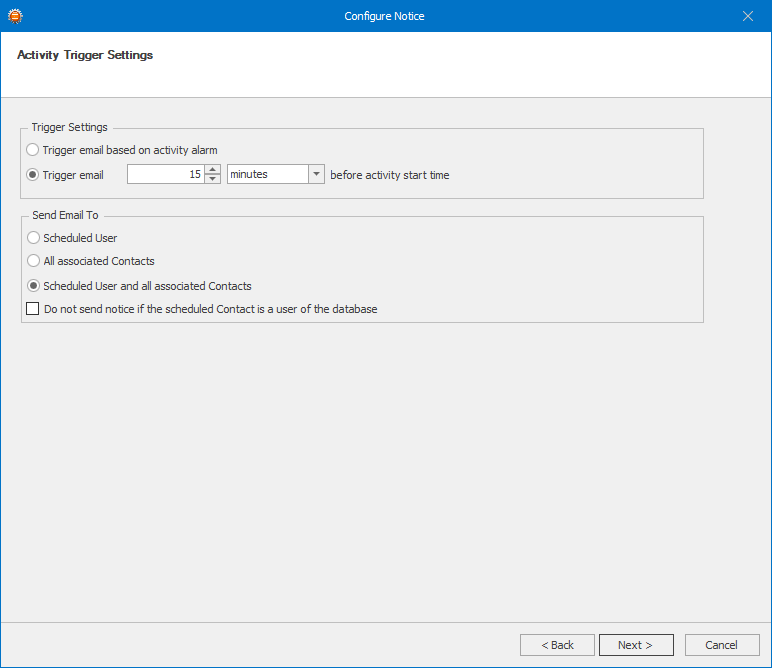Close the Configure Notice dialog
The height and width of the screenshot is (668, 772).
pos(747,16)
